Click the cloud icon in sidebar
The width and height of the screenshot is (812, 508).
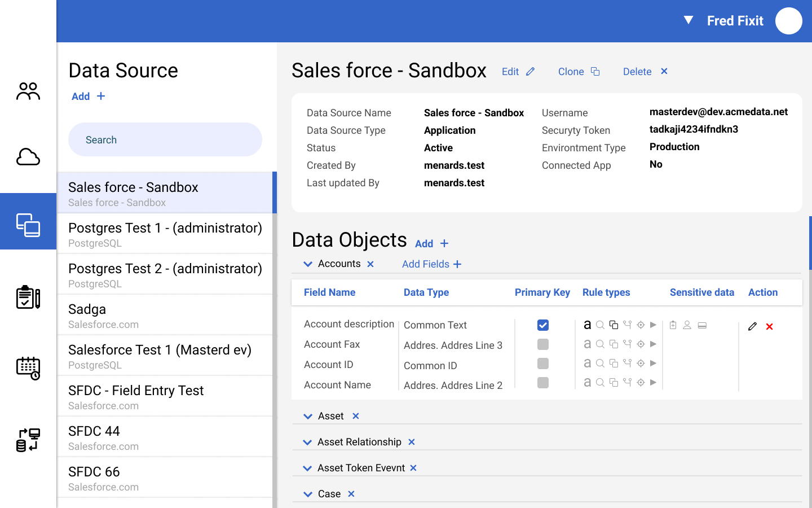pos(28,157)
